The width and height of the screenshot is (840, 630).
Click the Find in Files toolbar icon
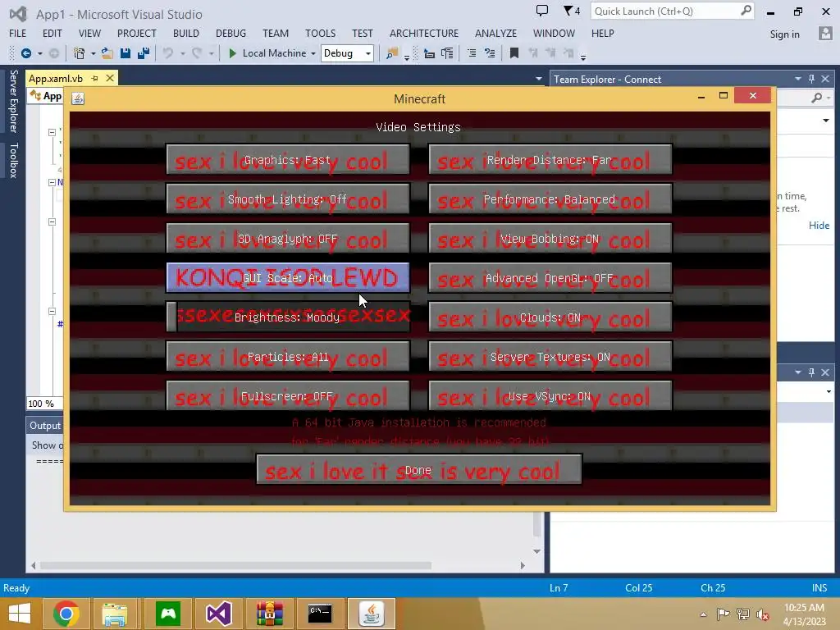392,53
